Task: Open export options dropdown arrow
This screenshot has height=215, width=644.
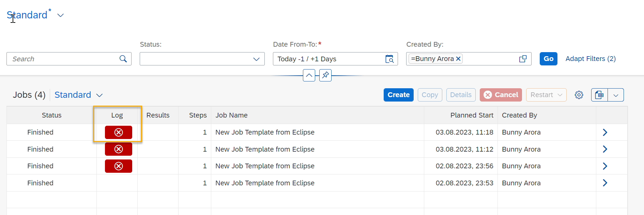Action: [616, 95]
